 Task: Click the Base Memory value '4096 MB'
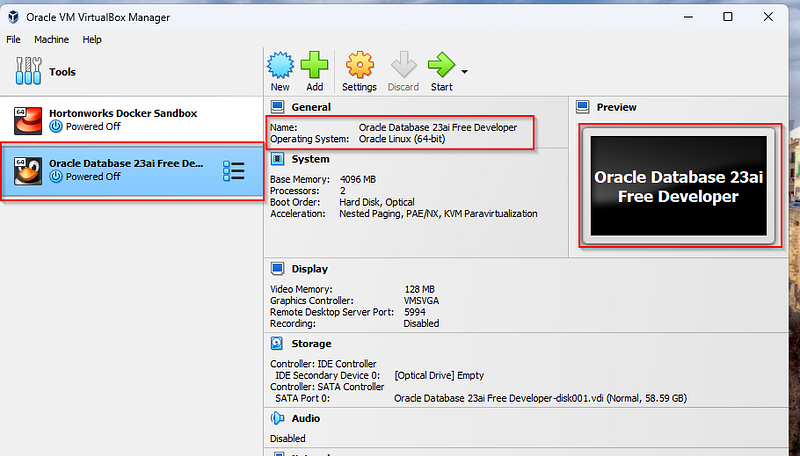(x=358, y=180)
